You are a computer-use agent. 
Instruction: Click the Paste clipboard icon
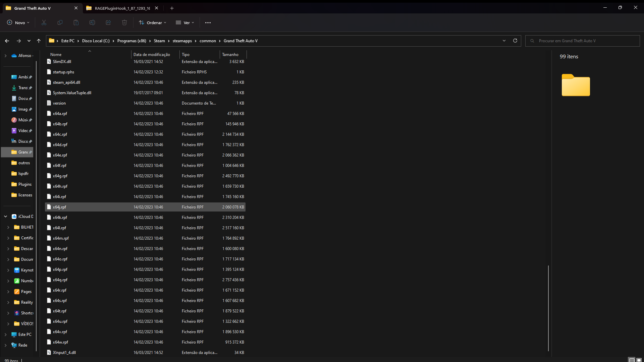76,22
